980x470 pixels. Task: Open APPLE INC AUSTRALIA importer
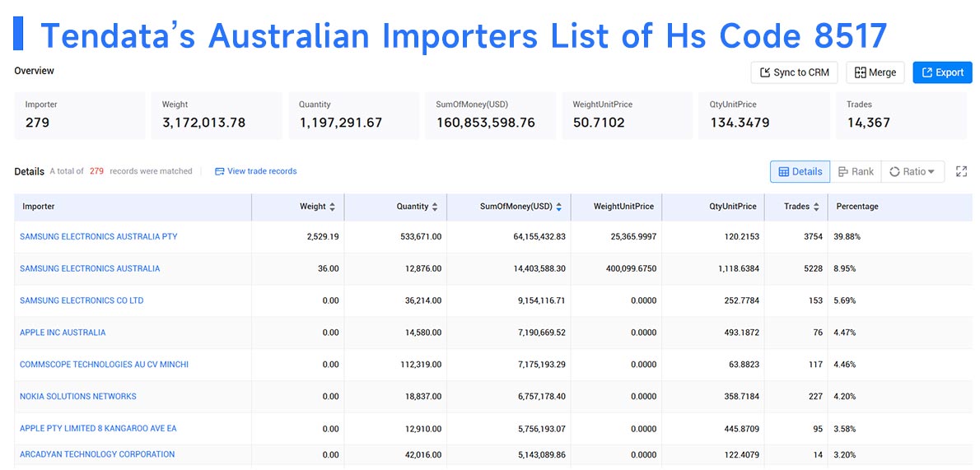pos(63,333)
